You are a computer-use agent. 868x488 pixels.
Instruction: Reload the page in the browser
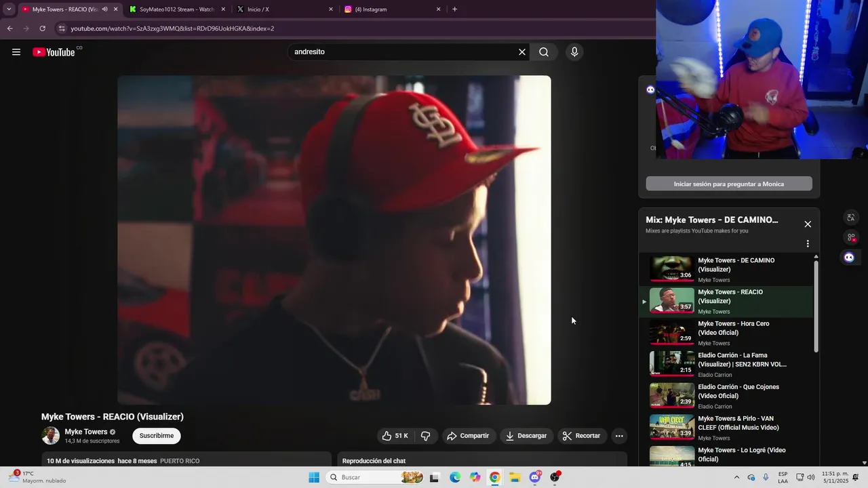[42, 28]
